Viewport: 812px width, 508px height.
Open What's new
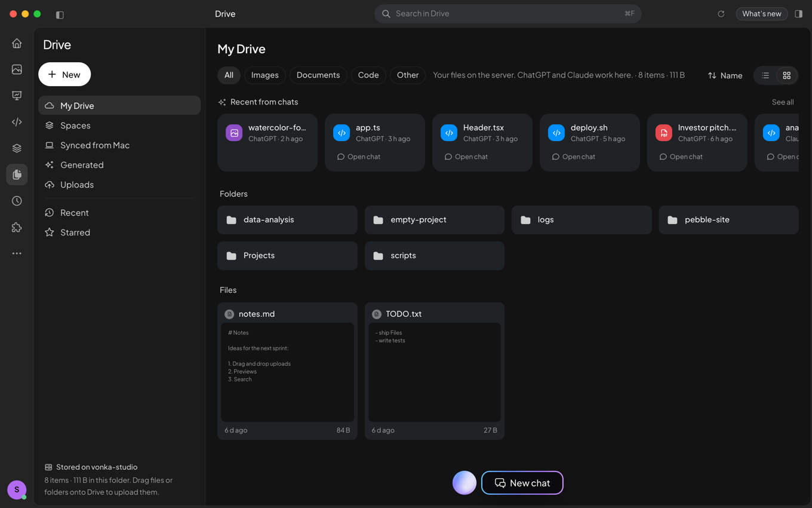[x=761, y=14]
